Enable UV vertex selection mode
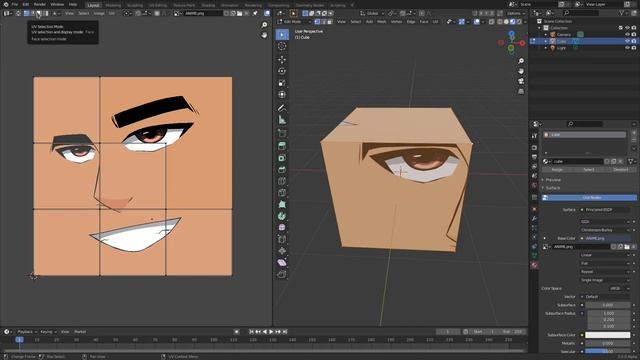The width and height of the screenshot is (640, 360). pos(27,13)
